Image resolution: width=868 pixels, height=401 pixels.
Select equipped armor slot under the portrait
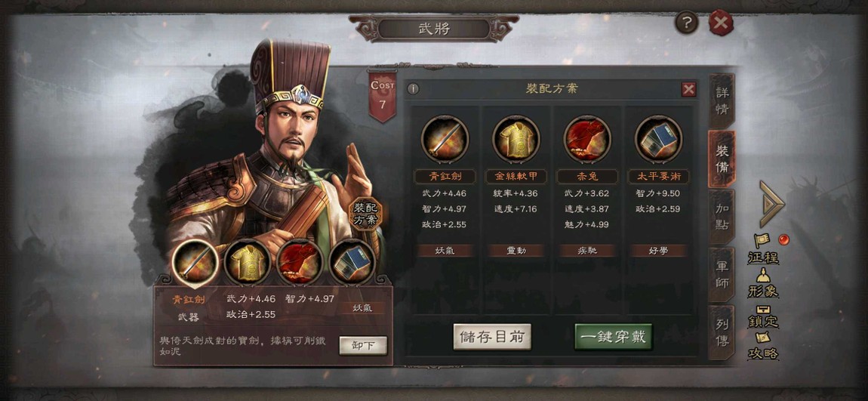tap(248, 262)
